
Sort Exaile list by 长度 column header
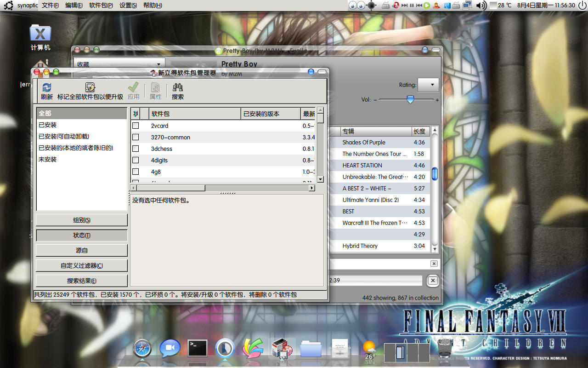[420, 131]
